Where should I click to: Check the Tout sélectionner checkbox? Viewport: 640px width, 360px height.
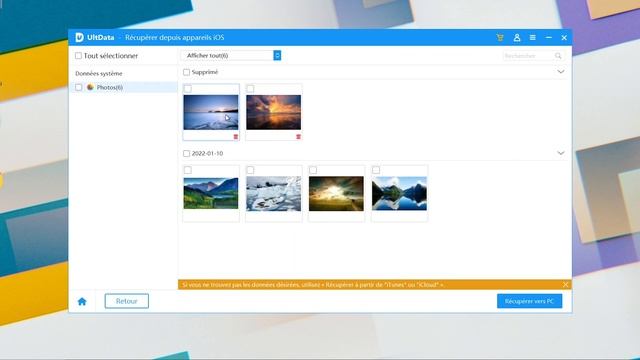(78, 56)
